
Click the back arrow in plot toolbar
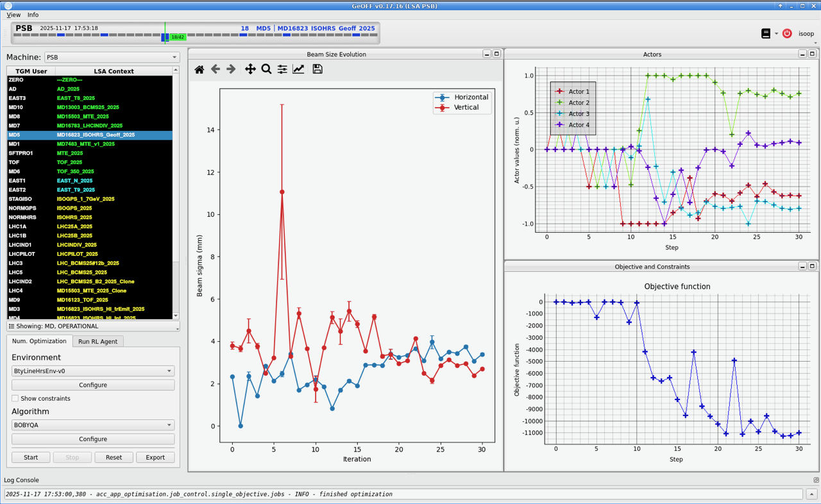(216, 69)
